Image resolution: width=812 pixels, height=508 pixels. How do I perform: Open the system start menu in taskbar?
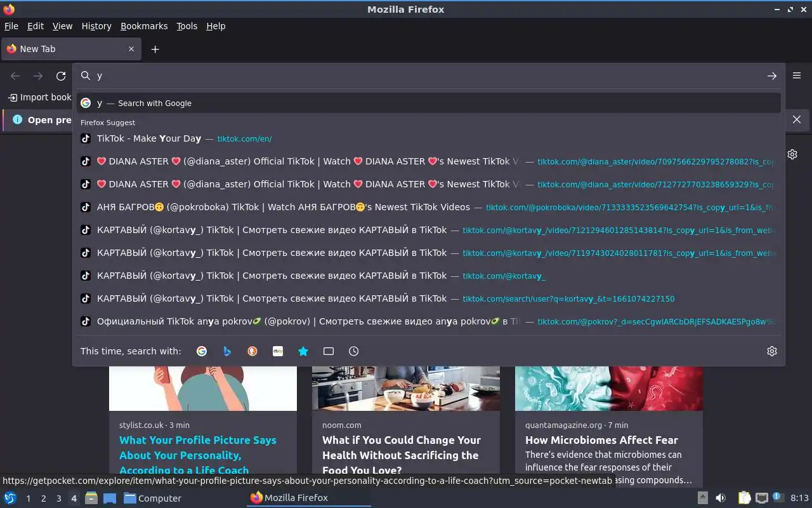(x=10, y=498)
